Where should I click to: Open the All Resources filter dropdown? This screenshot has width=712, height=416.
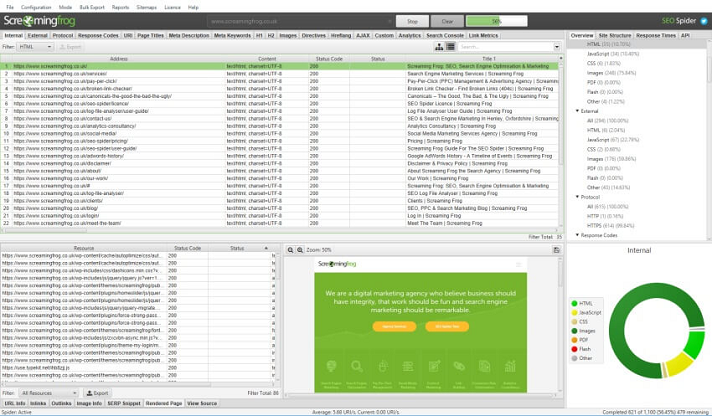click(x=50, y=393)
